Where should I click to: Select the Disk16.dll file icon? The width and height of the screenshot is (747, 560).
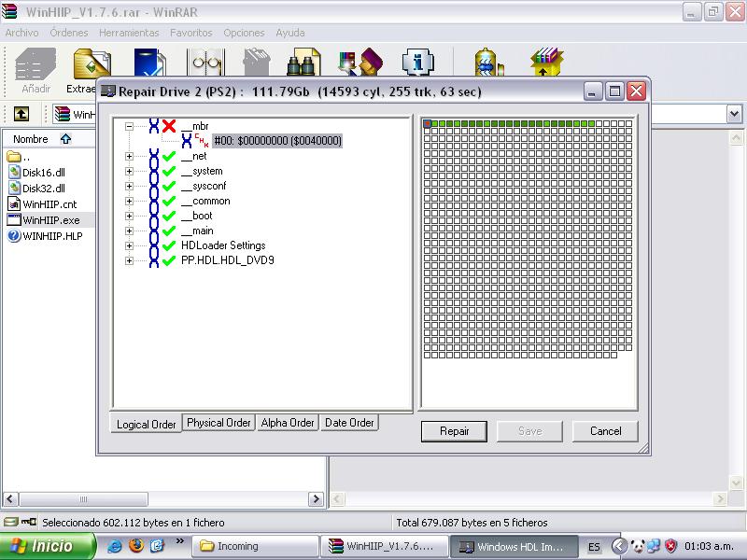[14, 173]
